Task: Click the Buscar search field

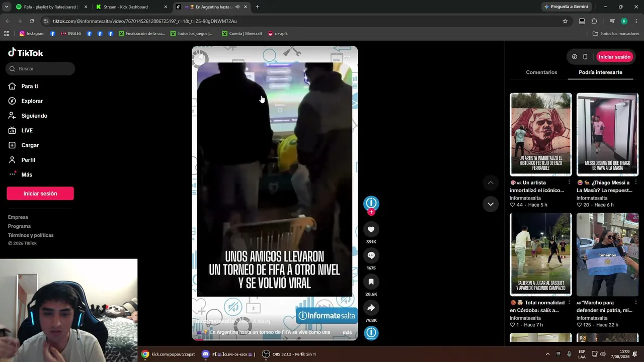Action: (40, 69)
